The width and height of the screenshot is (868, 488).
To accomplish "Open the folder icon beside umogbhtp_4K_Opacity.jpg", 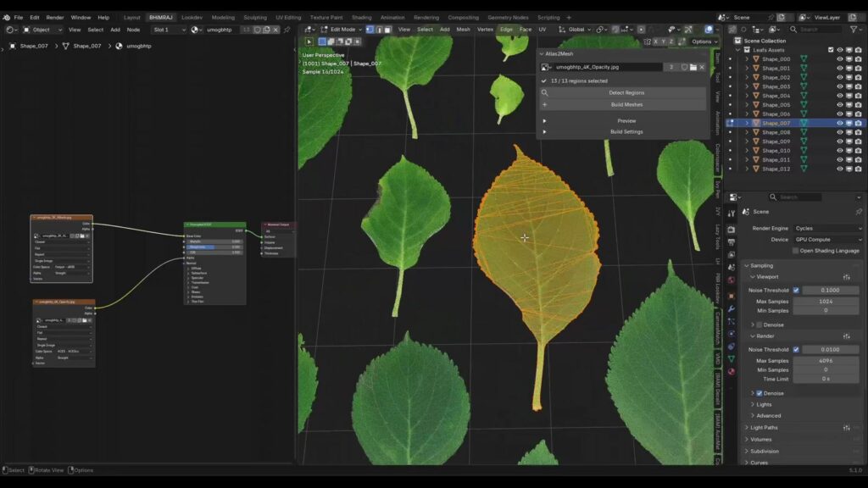I will pos(693,67).
